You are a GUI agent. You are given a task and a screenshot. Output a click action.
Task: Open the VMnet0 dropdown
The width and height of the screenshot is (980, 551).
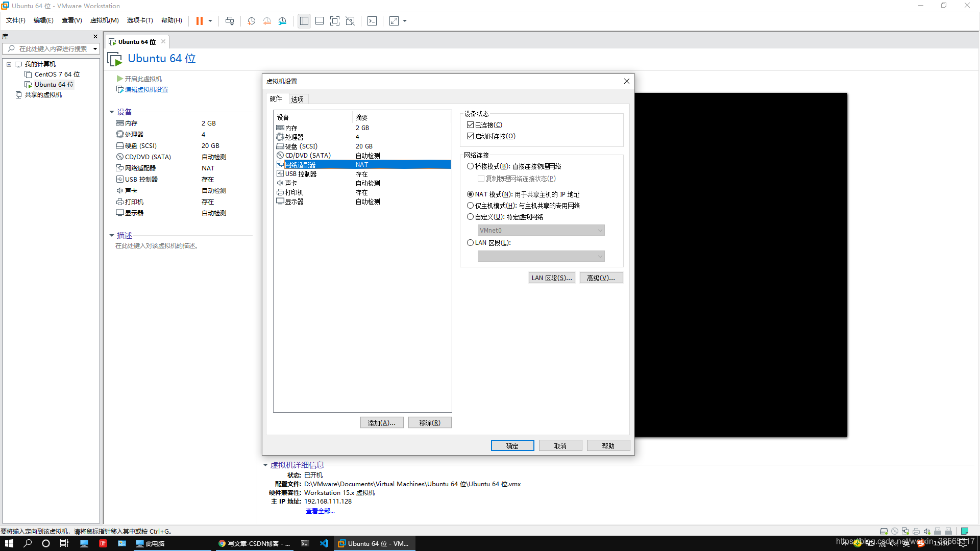pos(541,231)
